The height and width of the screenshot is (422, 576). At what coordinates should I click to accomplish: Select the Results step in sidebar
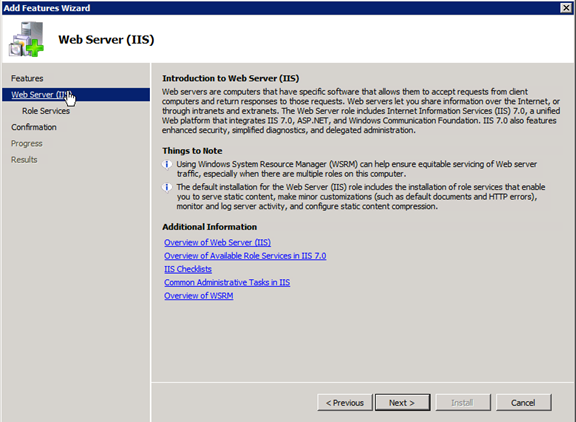[x=24, y=160]
